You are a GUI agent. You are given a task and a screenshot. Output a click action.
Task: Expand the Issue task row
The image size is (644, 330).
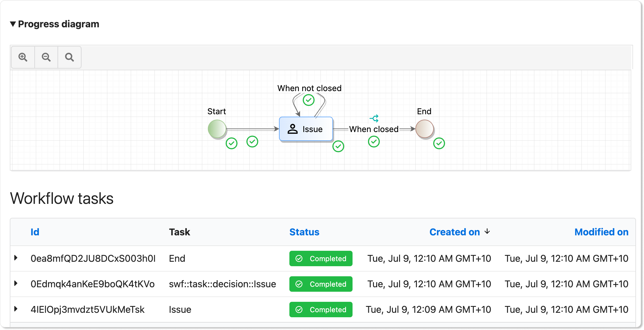16,309
